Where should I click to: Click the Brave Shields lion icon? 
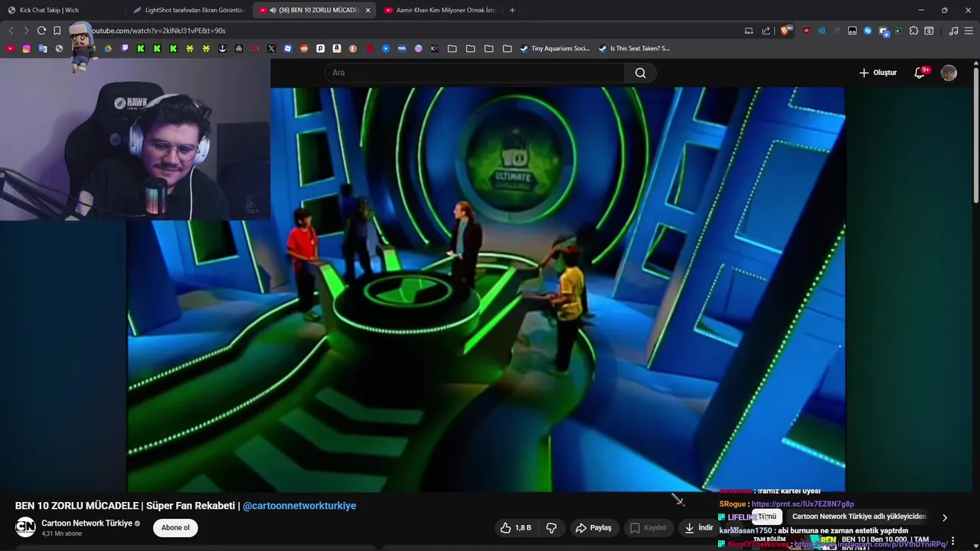pos(786,31)
